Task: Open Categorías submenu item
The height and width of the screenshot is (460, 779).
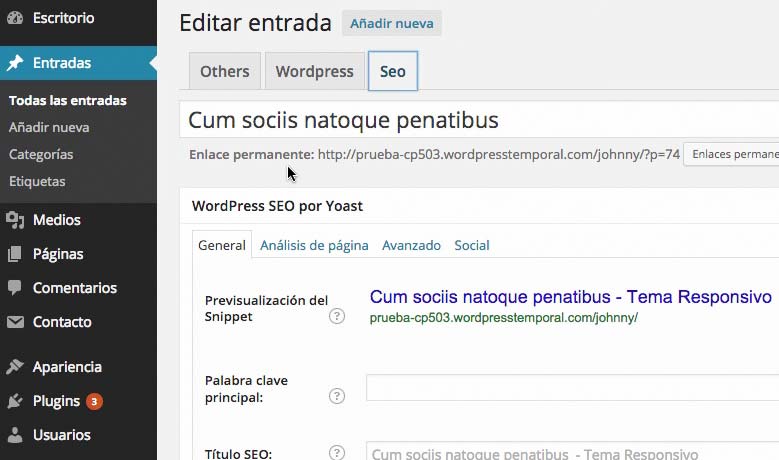Action: 41,154
